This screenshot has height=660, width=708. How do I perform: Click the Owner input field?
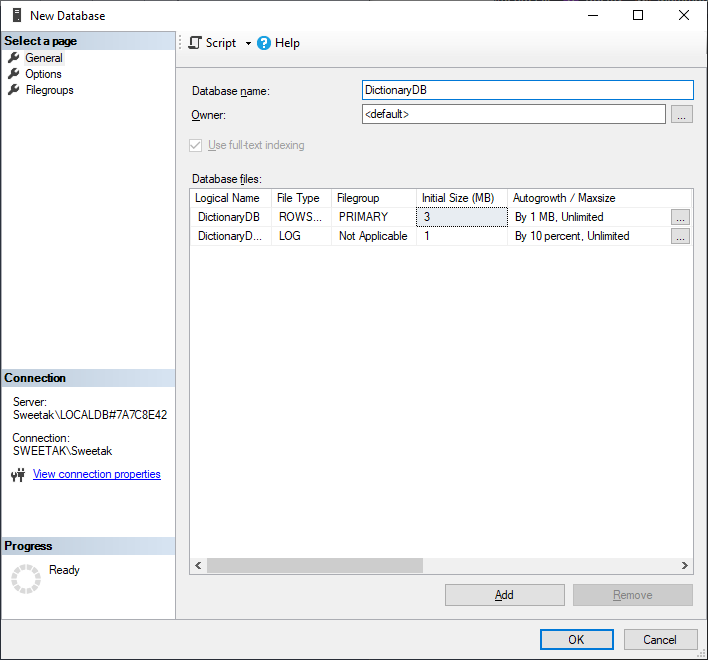pos(514,114)
